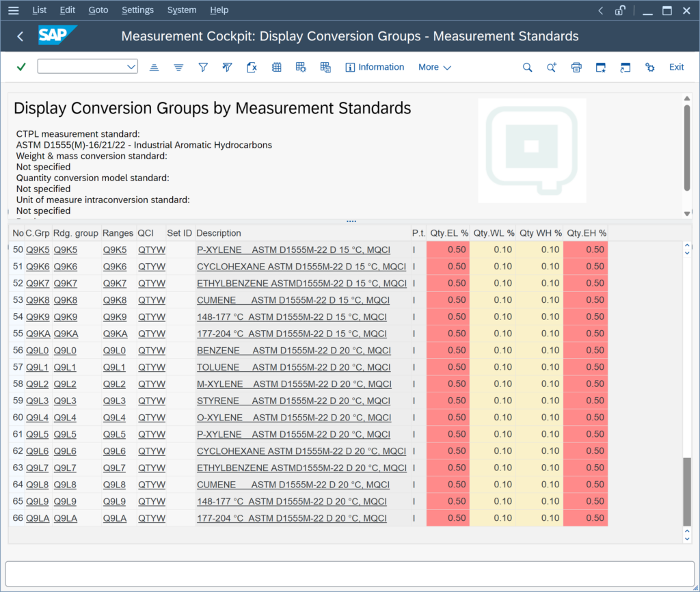Click Set ID column header
Screen dimensions: 700x592
point(179,233)
